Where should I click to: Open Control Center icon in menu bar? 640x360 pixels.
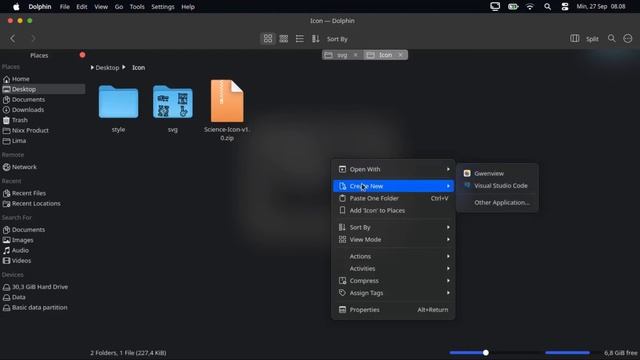[564, 7]
